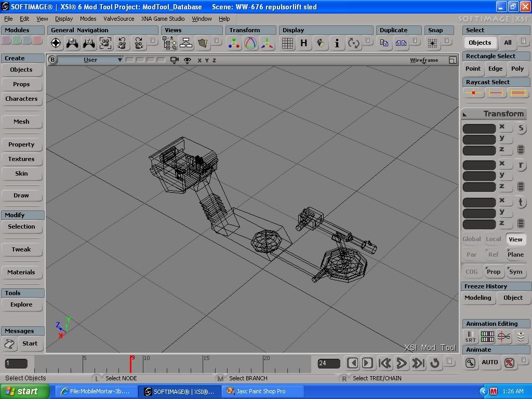Enable Global transform mode
Image resolution: width=532 pixels, height=399 pixels.
click(472, 239)
